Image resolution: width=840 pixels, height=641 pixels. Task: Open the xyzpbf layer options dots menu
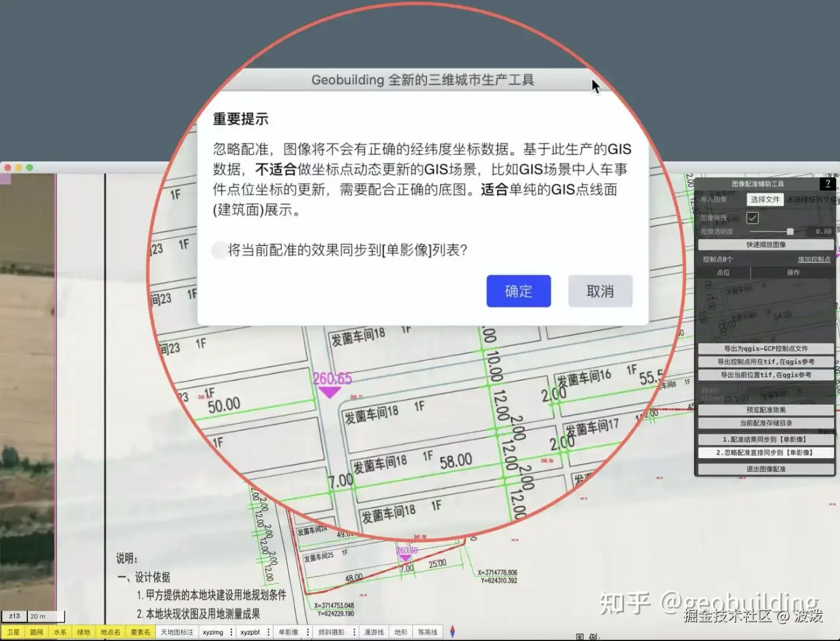pos(269,632)
